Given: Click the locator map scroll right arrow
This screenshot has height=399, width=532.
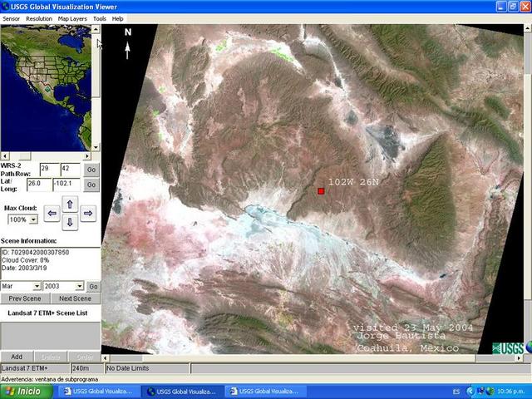Looking at the screenshot, I should (x=87, y=156).
